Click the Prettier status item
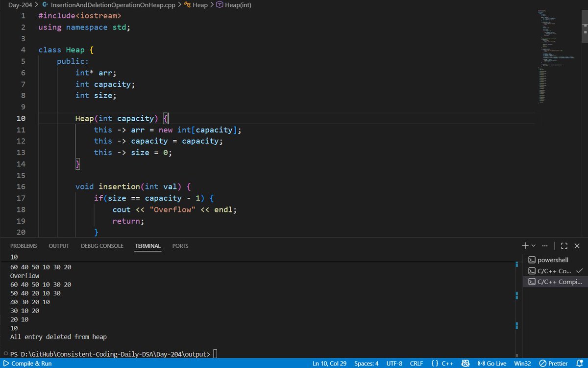588x368 pixels. (x=553, y=364)
